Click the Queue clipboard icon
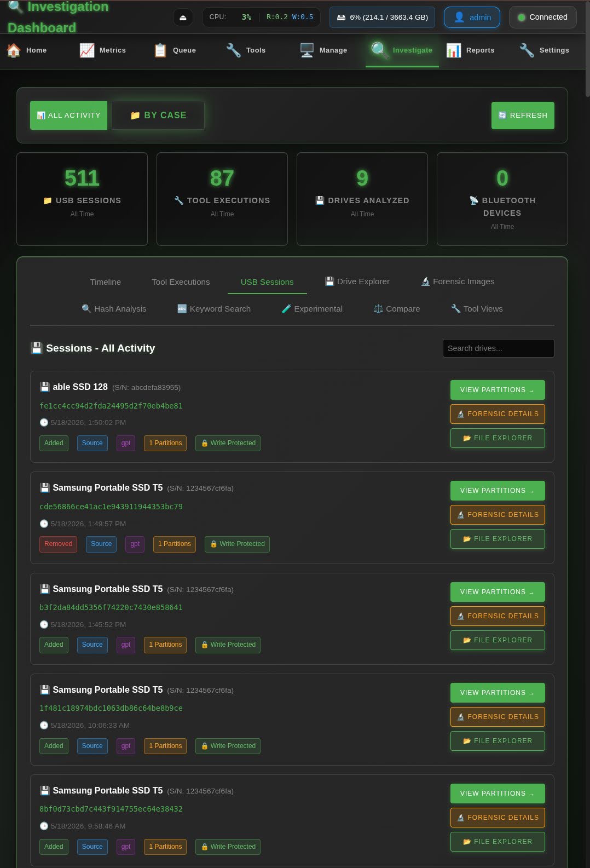 (x=160, y=50)
